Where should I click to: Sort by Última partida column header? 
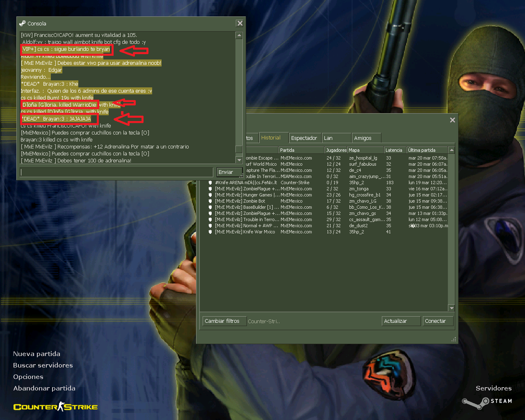pos(427,150)
